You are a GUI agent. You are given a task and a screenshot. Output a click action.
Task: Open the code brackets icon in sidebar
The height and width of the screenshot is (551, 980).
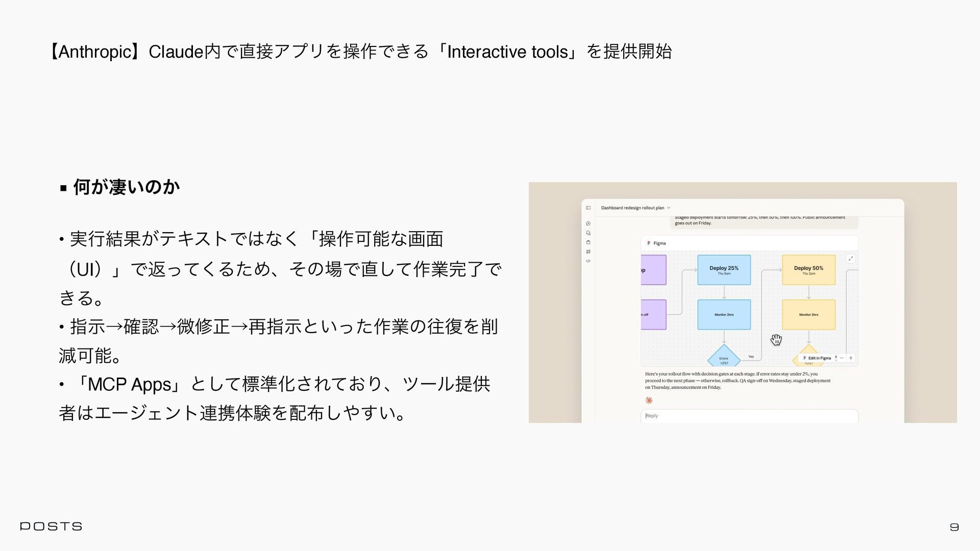click(x=588, y=261)
